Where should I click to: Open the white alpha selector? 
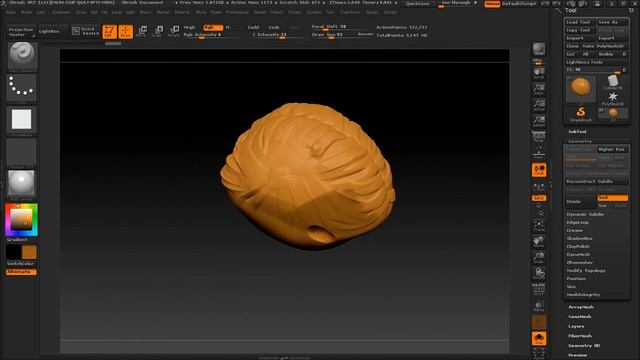pyautogui.click(x=21, y=120)
